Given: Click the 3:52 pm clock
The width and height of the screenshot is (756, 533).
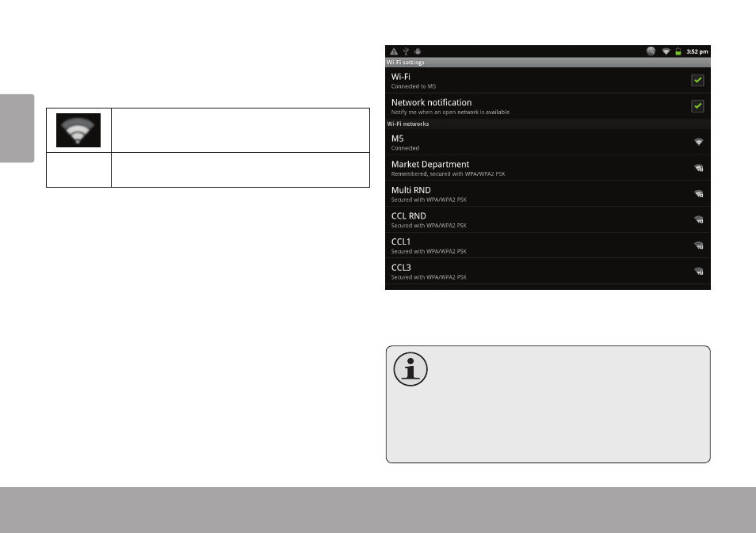Looking at the screenshot, I should tap(697, 51).
